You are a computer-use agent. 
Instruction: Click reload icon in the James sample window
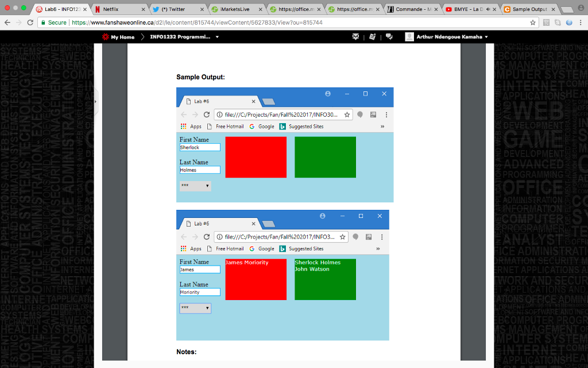[207, 236]
